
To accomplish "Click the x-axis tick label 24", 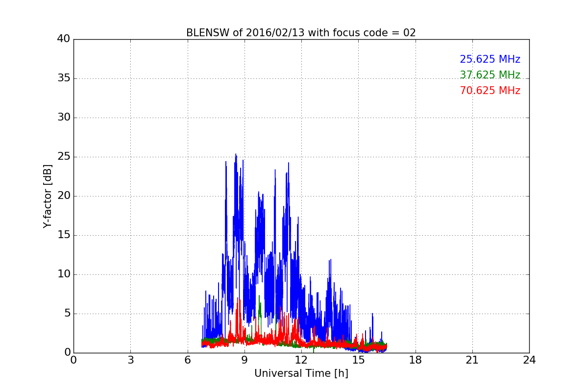I will point(529,360).
